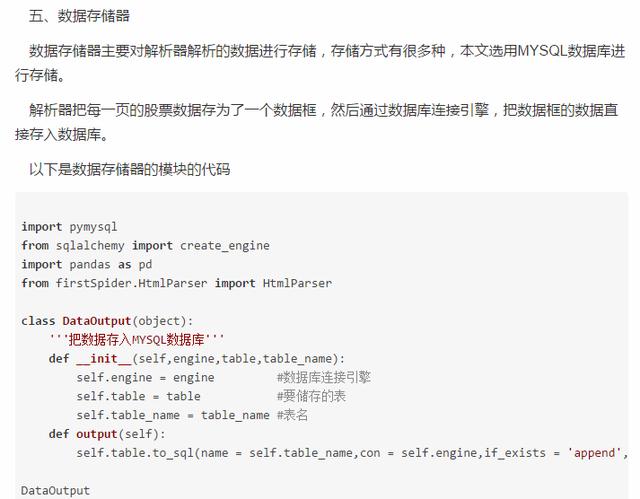Screen dimensions: 640x499
Task: Click the red output method name
Action: tap(96, 434)
